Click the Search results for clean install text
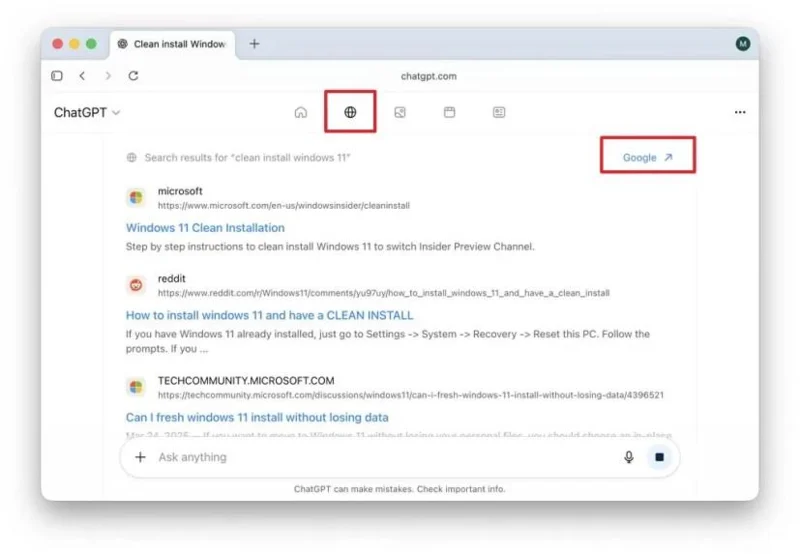Viewport: 800px width, 554px height. 247,158
